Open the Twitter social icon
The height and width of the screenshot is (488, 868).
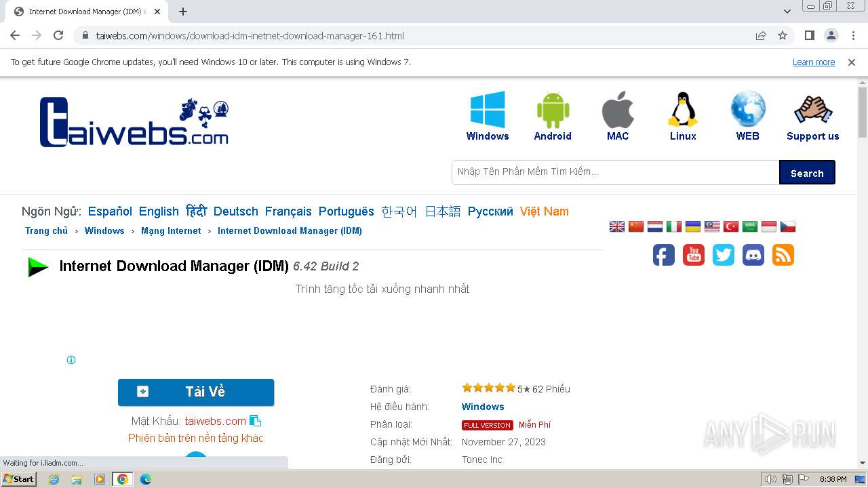click(x=724, y=255)
